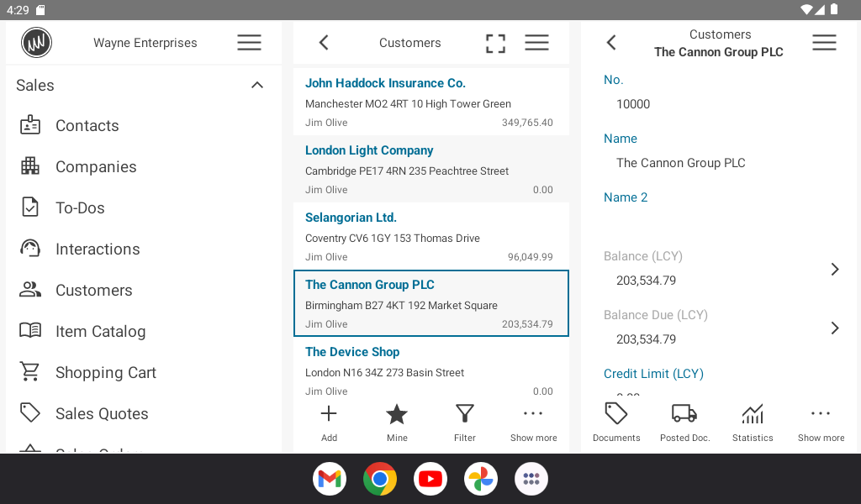Click Cambridge PE17 4RN address text
The height and width of the screenshot is (504, 861).
tap(407, 171)
